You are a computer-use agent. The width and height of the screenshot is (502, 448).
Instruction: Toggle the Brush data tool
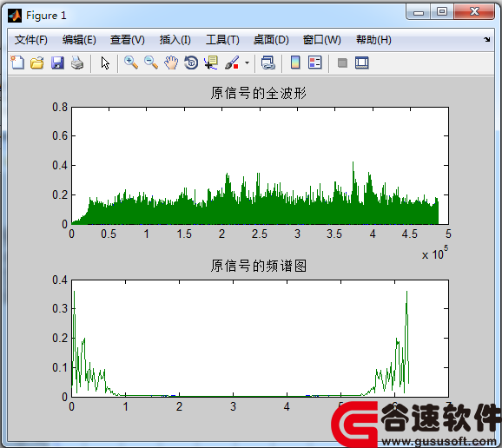click(x=232, y=63)
